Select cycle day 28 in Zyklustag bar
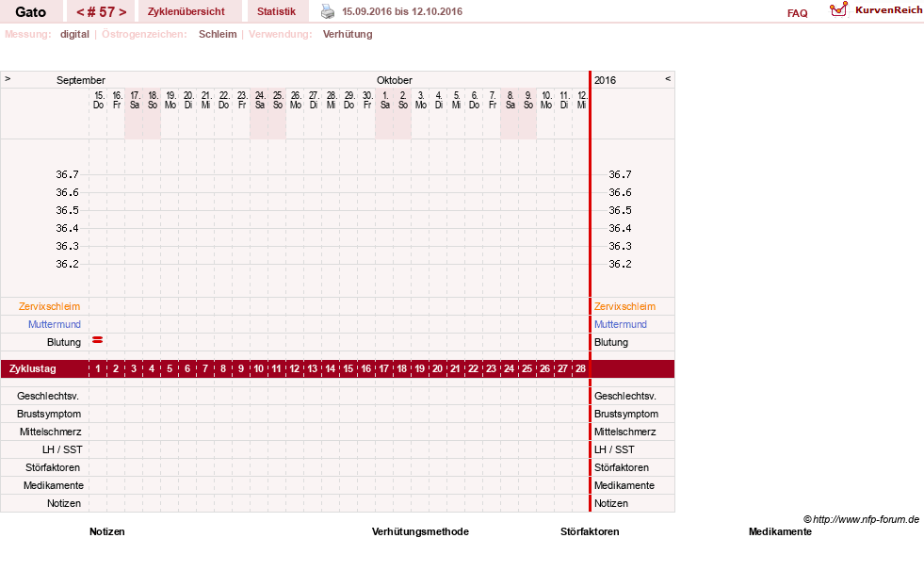This screenshot has width=924, height=587. [x=580, y=369]
